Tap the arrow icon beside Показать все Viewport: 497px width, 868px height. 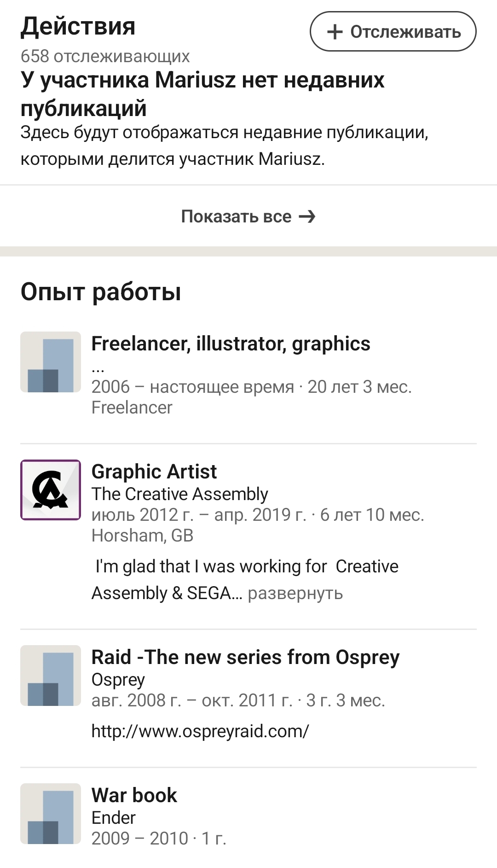tap(307, 216)
